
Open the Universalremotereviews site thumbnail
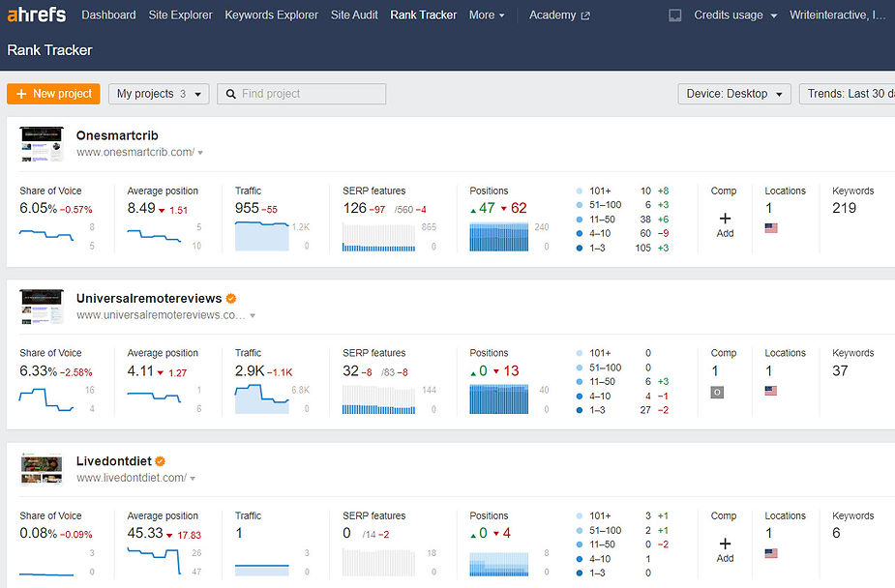(x=42, y=307)
